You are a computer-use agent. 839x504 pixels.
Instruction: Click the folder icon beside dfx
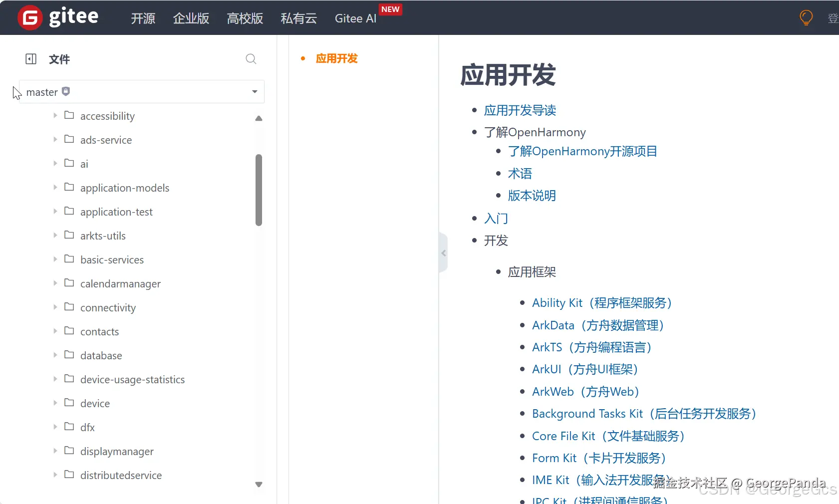[70, 427]
